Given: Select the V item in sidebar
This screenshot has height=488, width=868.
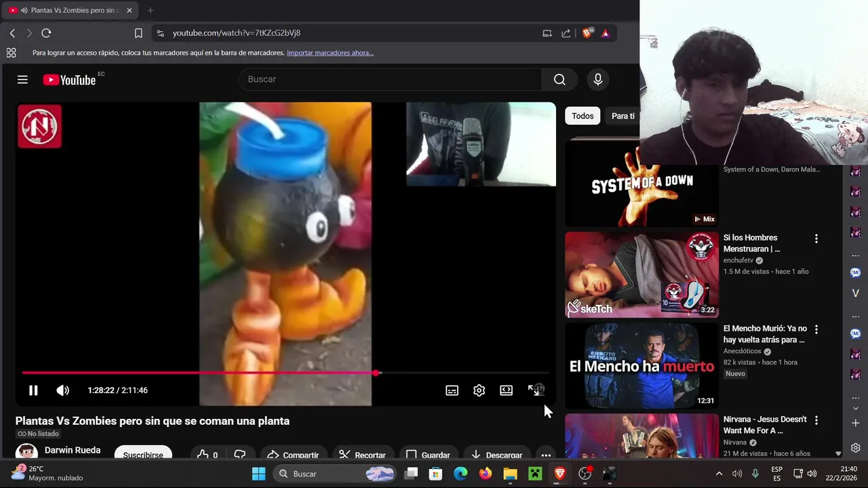Looking at the screenshot, I should coord(856,293).
